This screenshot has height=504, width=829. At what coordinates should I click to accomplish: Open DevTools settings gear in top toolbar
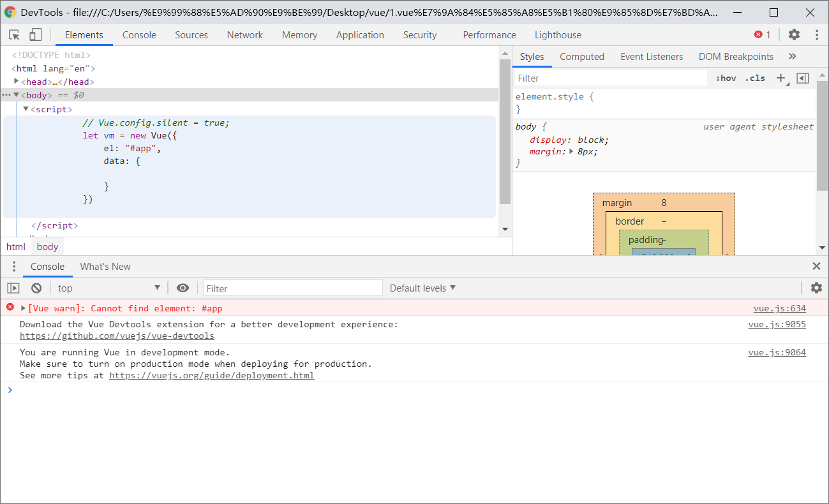point(794,35)
